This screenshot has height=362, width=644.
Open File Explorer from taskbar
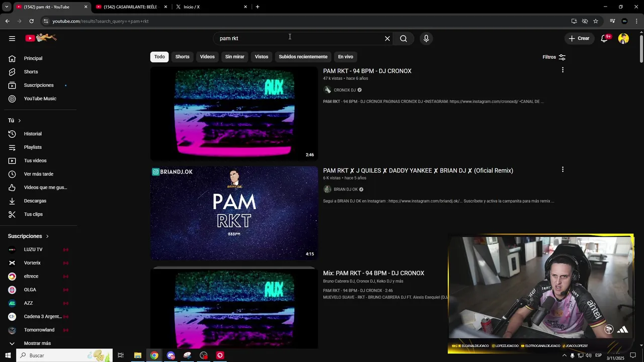(x=137, y=355)
